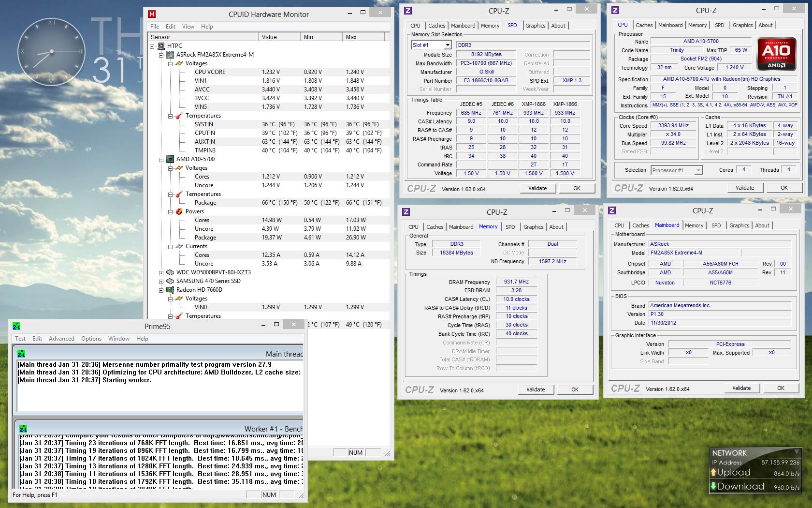The width and height of the screenshot is (812, 508).
Task: Click the Prime95 Worker #1 window icon
Action: 23,429
